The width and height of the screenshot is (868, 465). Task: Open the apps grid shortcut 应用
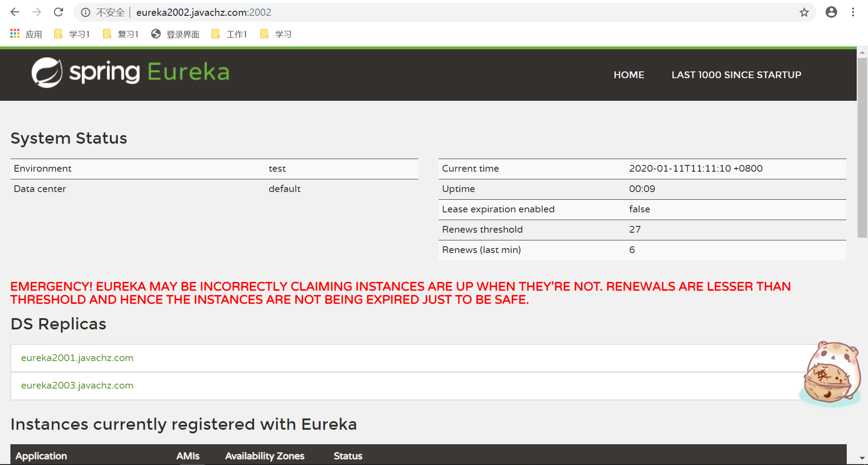pos(26,34)
